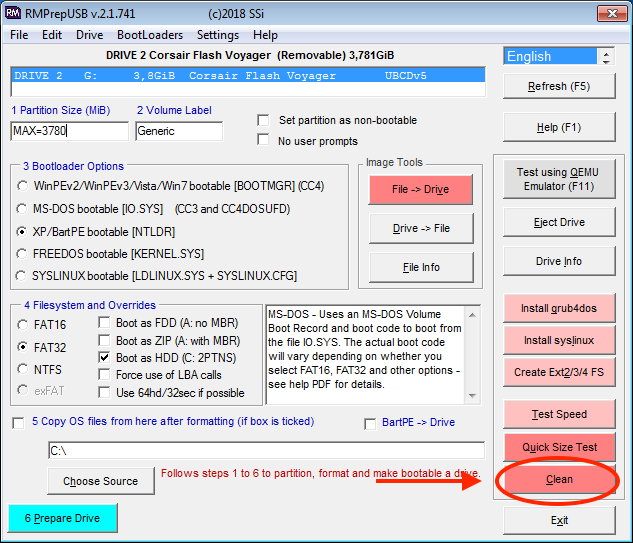Select the NTFS filesystem radio button
This screenshot has height=543, width=633.
click(x=22, y=369)
